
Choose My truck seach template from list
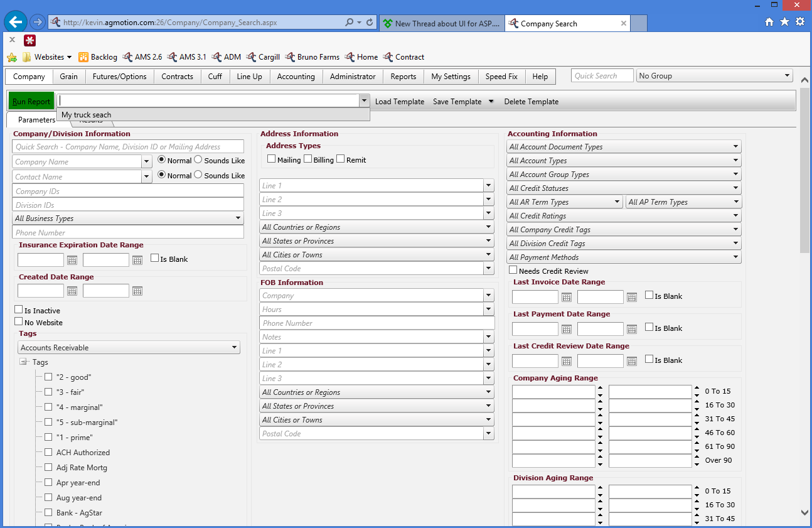tap(213, 115)
